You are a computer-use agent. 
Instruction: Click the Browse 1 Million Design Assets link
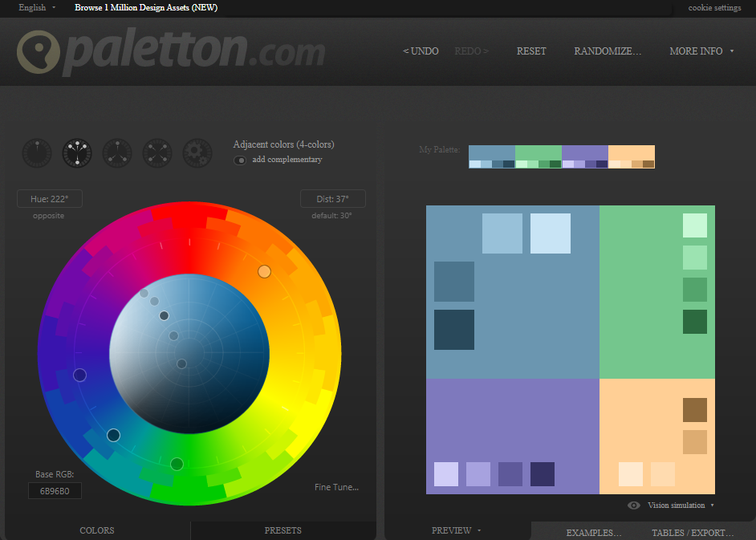tap(145, 7)
